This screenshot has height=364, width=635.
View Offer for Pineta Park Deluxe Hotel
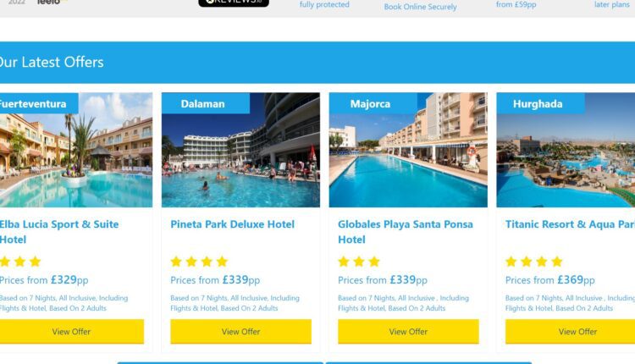(241, 332)
